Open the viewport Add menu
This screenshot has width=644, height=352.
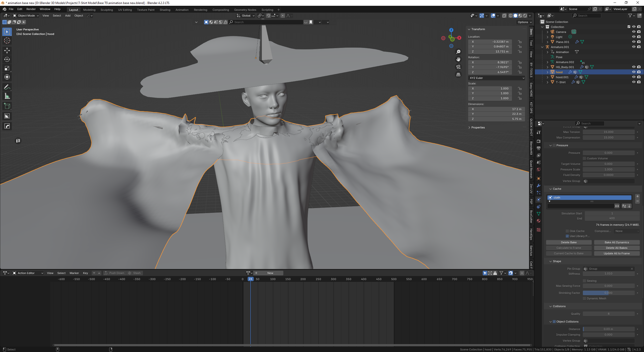point(68,16)
